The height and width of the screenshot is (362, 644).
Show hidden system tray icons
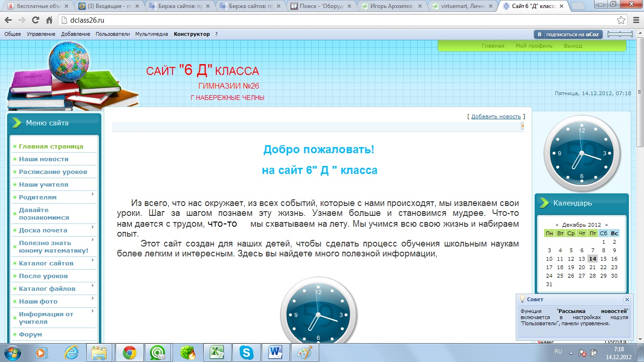click(x=572, y=353)
